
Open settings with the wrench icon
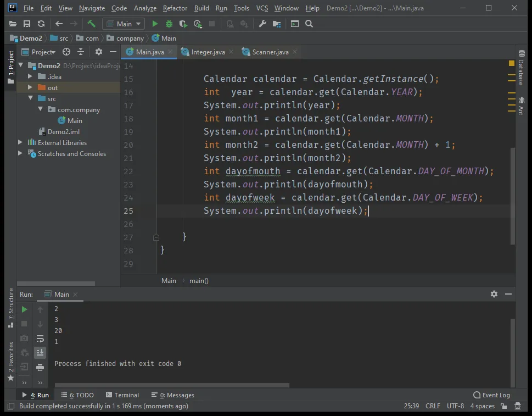point(262,24)
